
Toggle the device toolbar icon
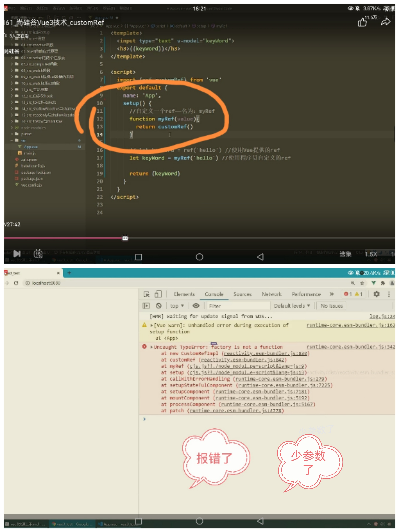pyautogui.click(x=158, y=294)
